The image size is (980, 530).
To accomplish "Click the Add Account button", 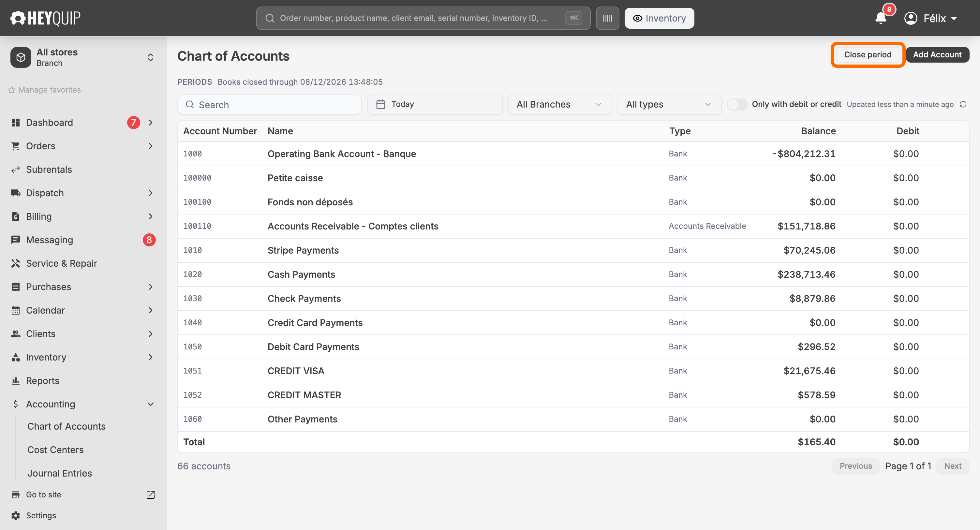I will tap(937, 54).
